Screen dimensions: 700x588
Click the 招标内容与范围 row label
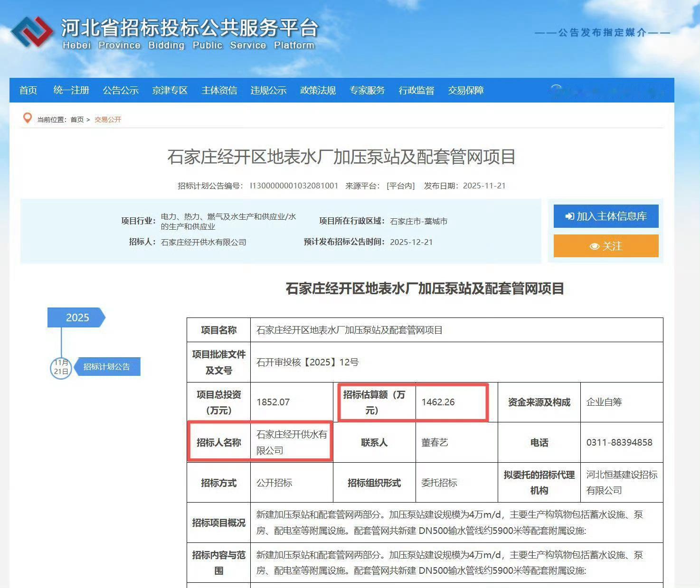click(219, 563)
